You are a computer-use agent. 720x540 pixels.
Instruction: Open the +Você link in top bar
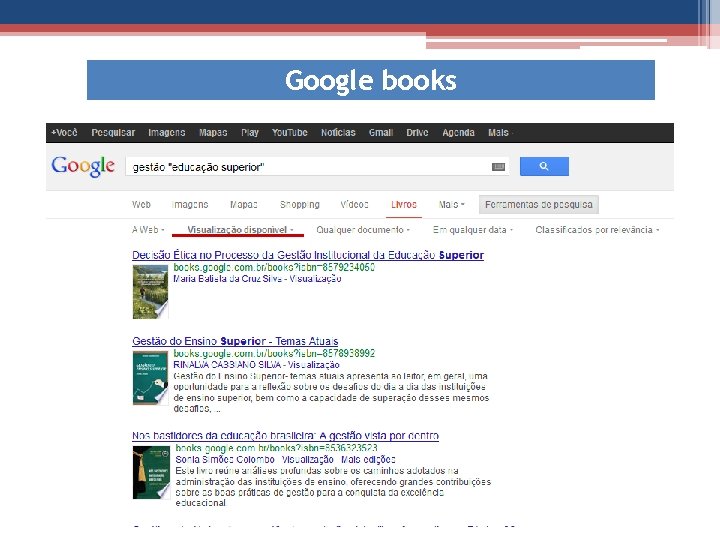pyautogui.click(x=64, y=133)
